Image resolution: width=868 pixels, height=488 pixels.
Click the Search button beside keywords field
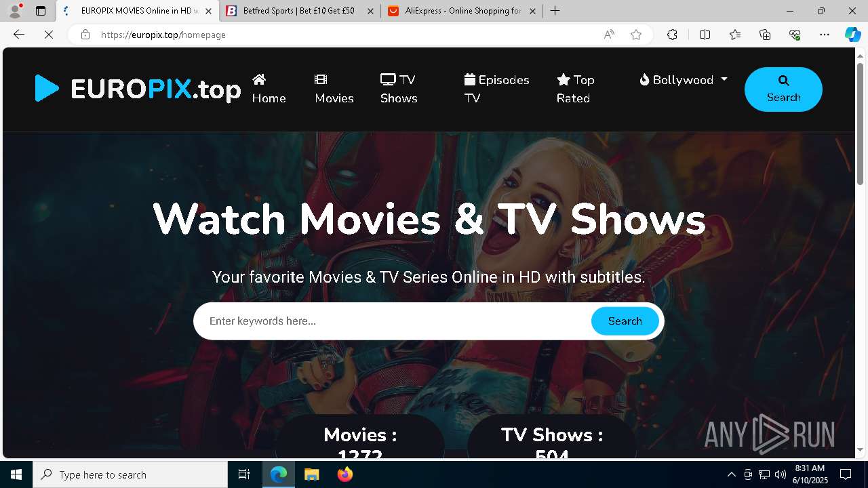(625, 321)
